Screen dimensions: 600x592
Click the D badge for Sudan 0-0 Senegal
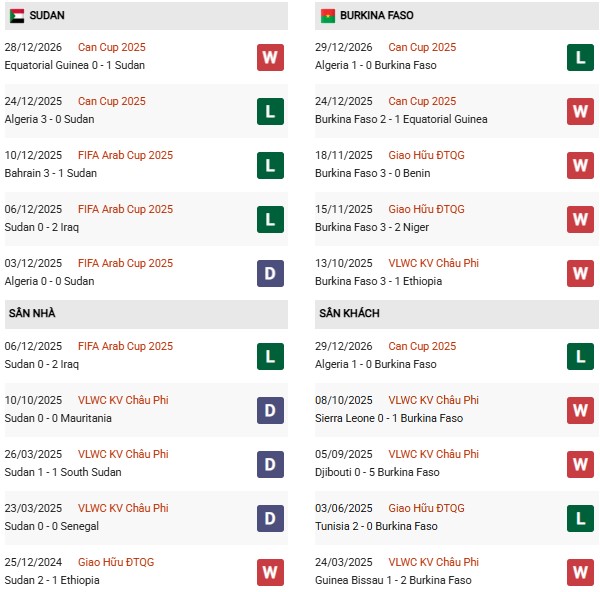click(x=270, y=517)
